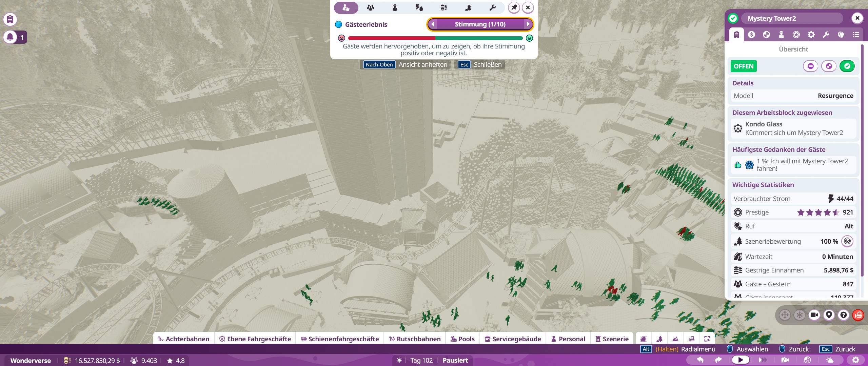Open the camera mode video icon
This screenshot has width=868, height=366.
point(814,315)
